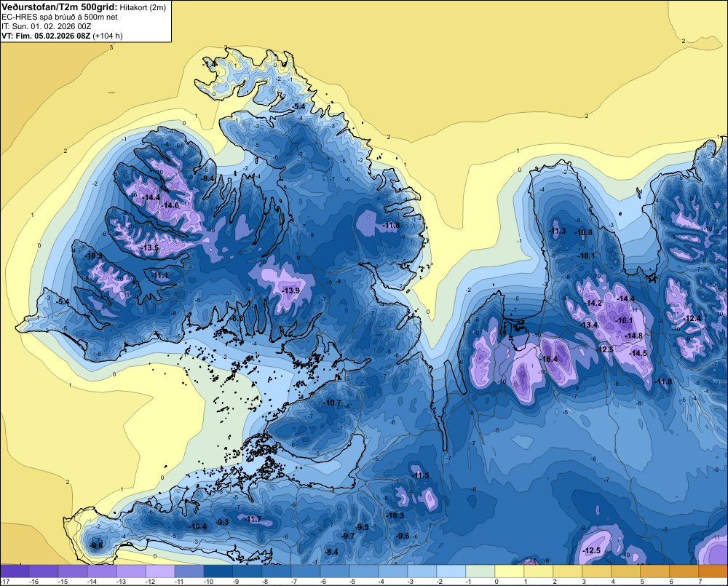Click the 'EC-HRES spá brúuð á 500m net' line
The height and width of the screenshot is (586, 728).
click(60, 17)
